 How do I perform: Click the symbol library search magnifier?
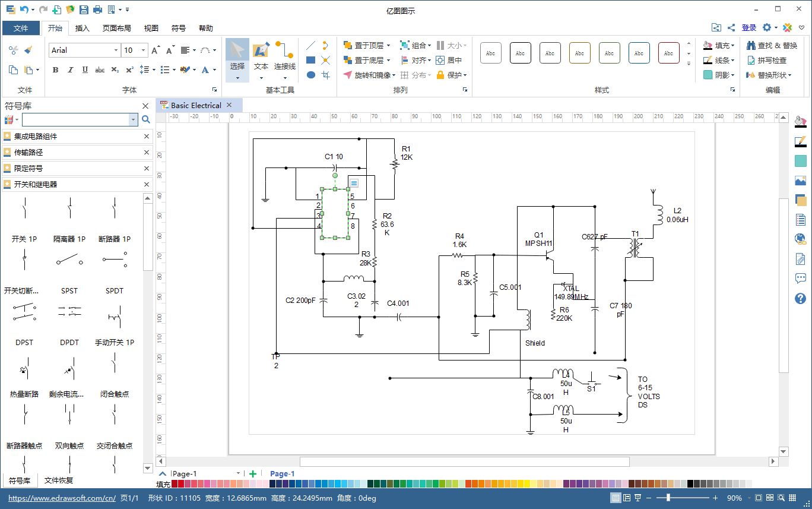(145, 119)
